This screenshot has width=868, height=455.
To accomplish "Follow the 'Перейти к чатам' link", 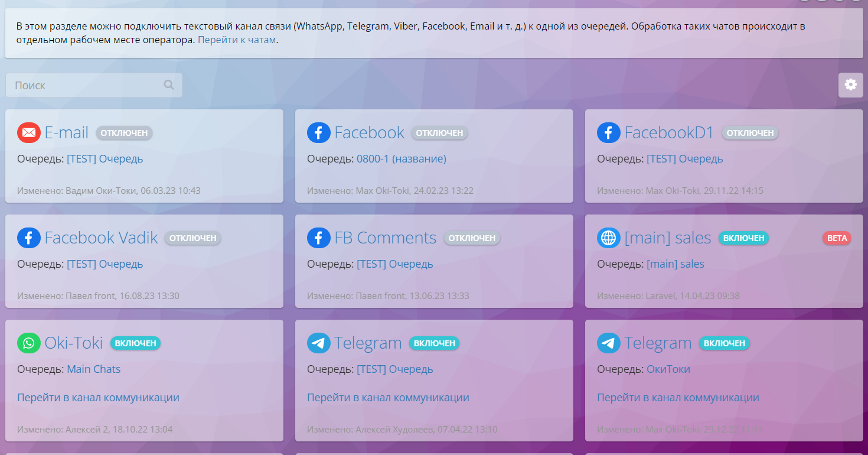I will coord(237,40).
